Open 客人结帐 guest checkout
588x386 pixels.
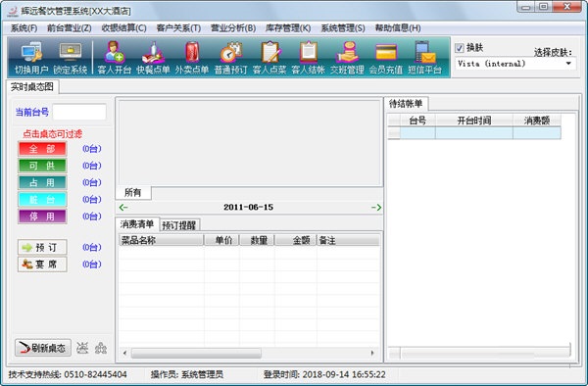pos(309,57)
